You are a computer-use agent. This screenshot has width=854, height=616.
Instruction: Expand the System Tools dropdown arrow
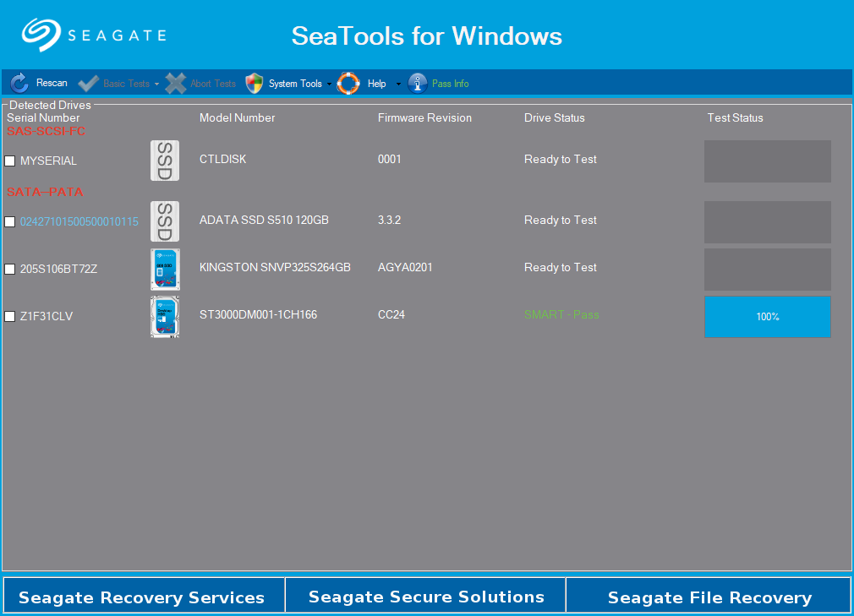pyautogui.click(x=329, y=84)
